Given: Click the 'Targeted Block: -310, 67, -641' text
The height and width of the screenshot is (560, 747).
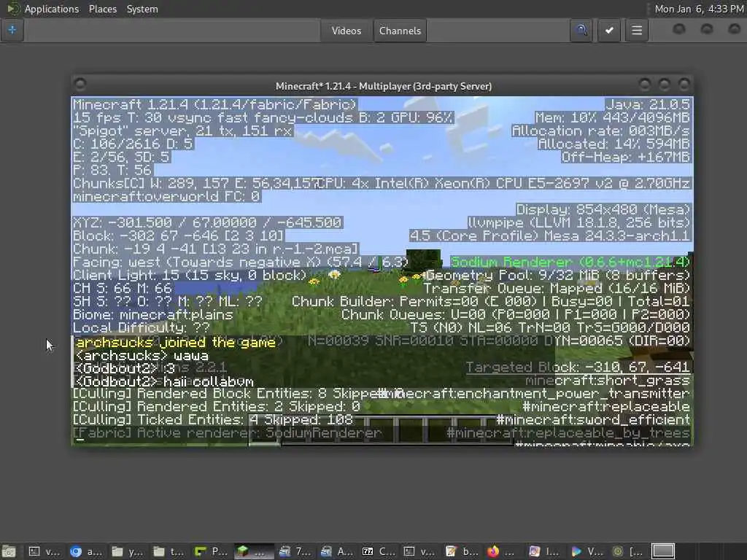Looking at the screenshot, I should point(578,367).
